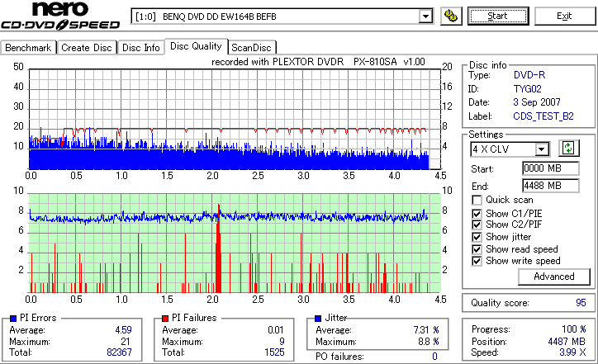
Task: Uncheck Show jitter option
Action: click(477, 237)
